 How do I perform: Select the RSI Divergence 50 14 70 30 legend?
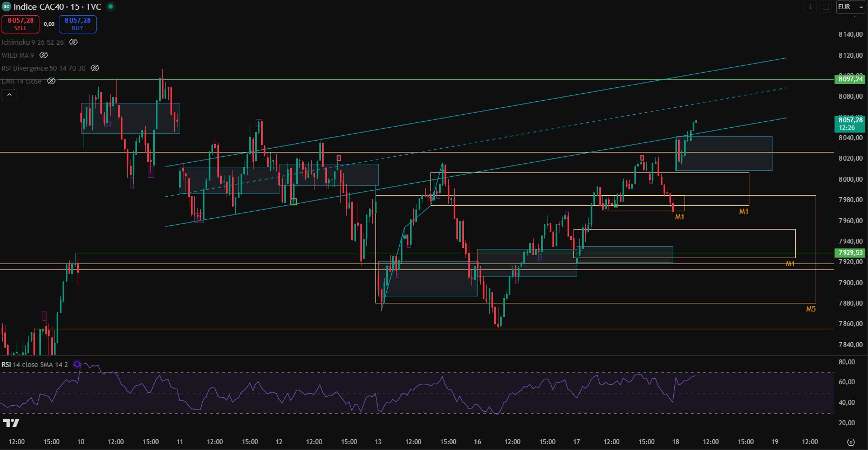43,68
